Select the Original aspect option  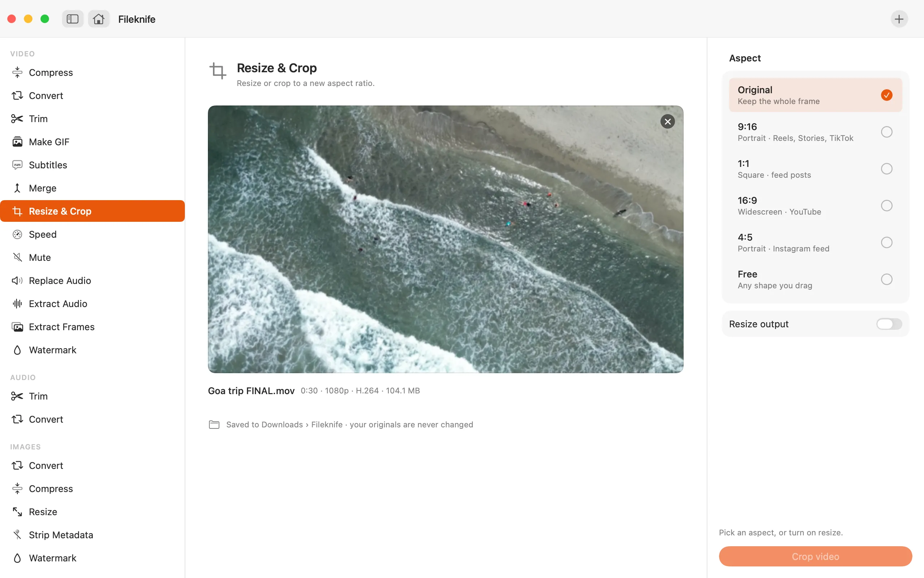click(x=815, y=95)
